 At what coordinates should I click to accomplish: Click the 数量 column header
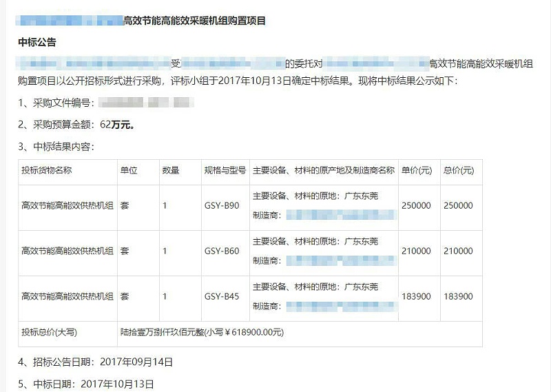[x=171, y=170]
